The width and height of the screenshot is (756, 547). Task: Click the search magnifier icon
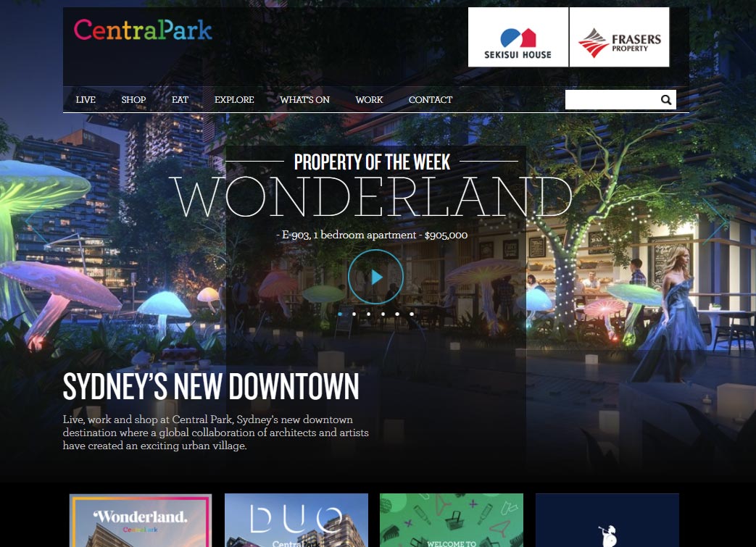[x=665, y=99]
